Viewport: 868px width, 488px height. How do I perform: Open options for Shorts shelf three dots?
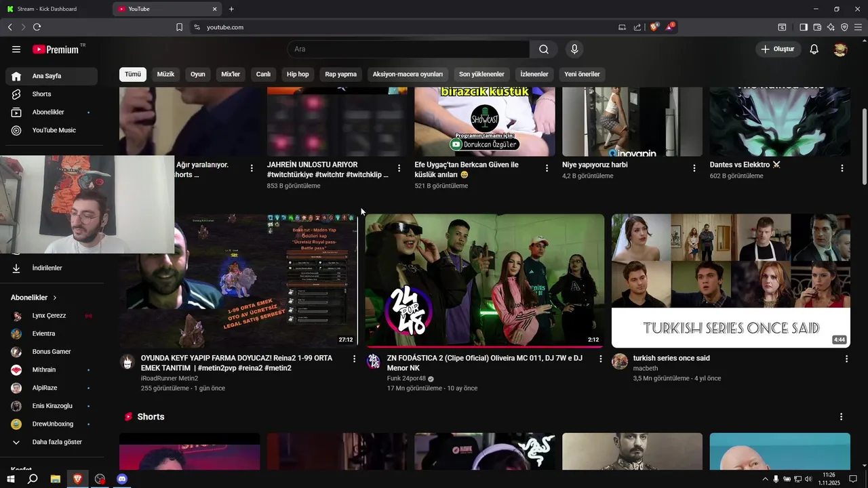(842, 417)
